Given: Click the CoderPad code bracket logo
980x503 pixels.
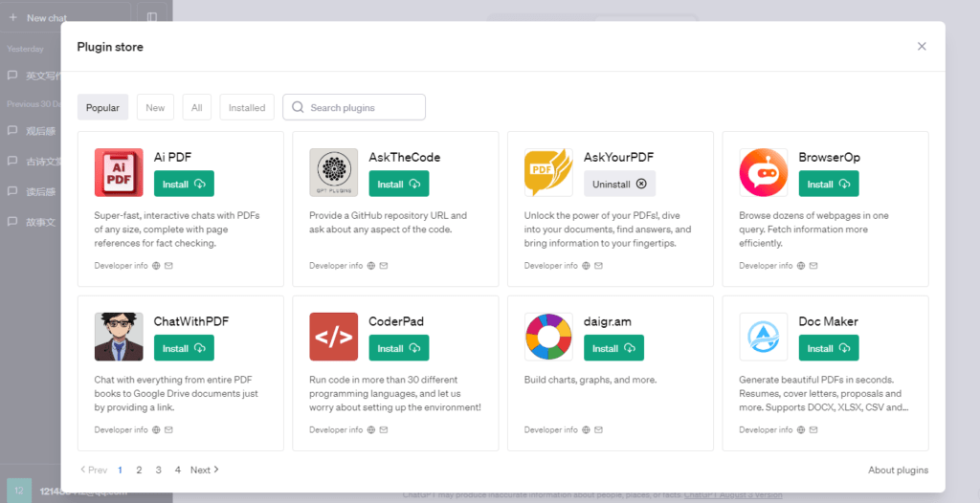Looking at the screenshot, I should coord(334,337).
